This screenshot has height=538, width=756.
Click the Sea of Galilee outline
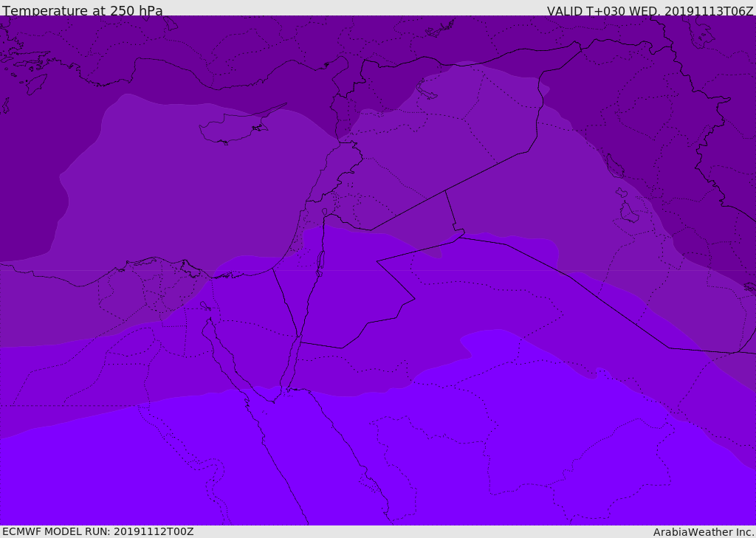coord(324,212)
